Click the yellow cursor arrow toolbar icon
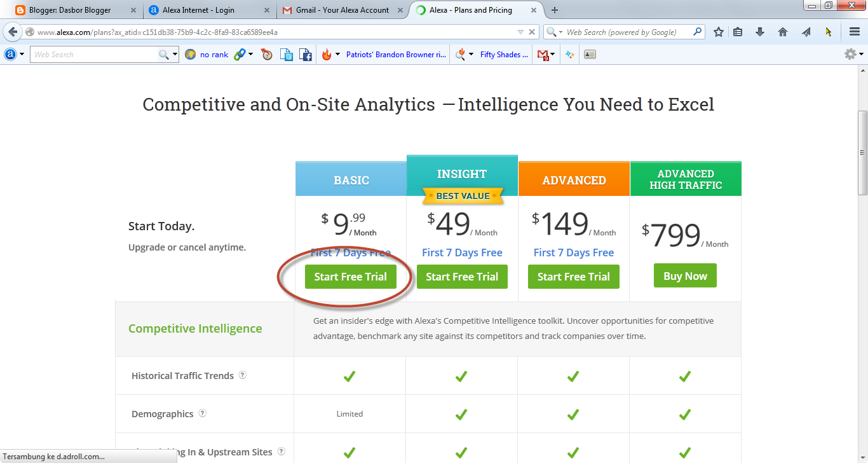This screenshot has width=868, height=463. [x=829, y=32]
